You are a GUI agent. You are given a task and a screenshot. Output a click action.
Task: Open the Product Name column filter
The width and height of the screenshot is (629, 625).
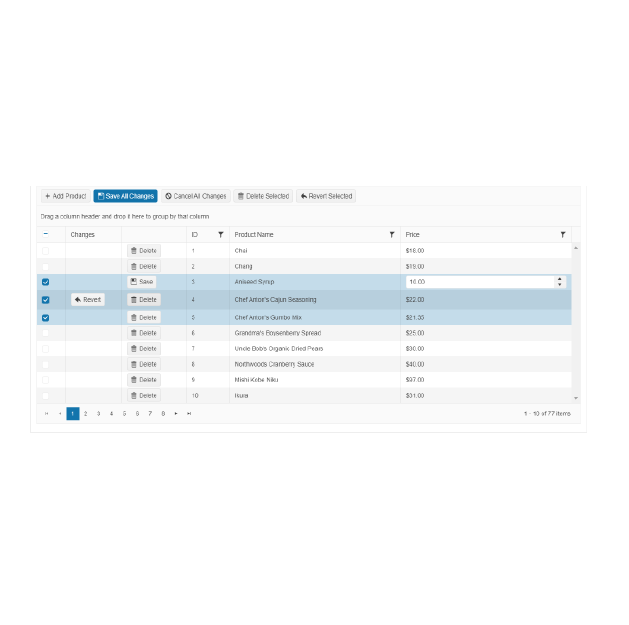point(392,235)
